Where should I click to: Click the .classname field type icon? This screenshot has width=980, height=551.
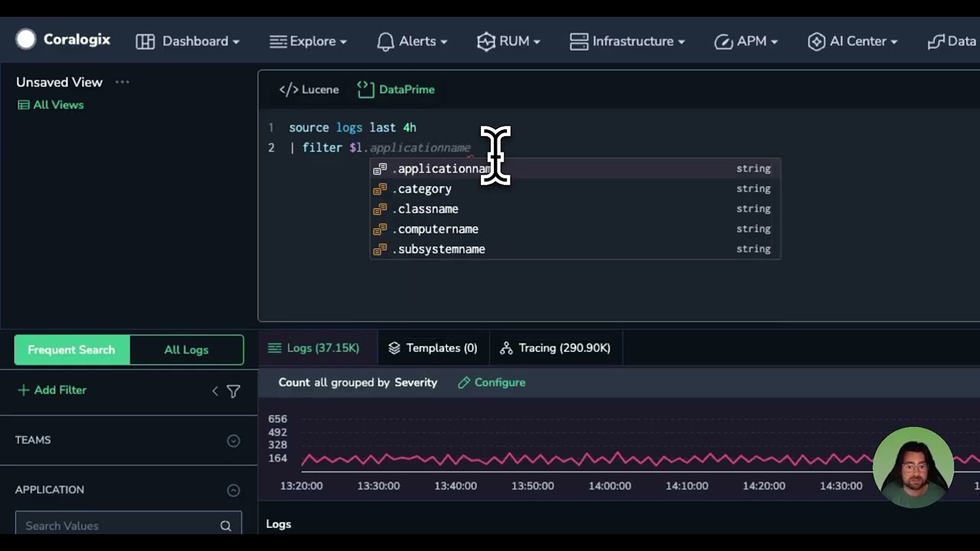[380, 209]
